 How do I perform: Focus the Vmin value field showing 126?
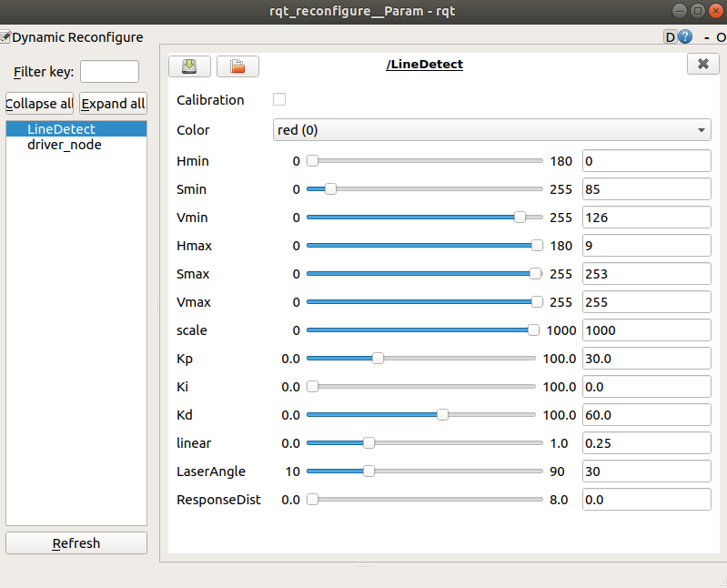[646, 218]
